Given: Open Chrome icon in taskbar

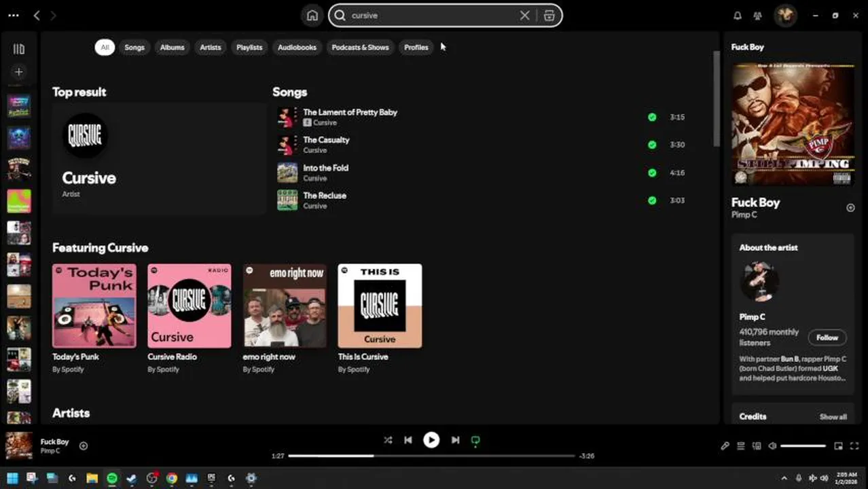Looking at the screenshot, I should pos(172,478).
